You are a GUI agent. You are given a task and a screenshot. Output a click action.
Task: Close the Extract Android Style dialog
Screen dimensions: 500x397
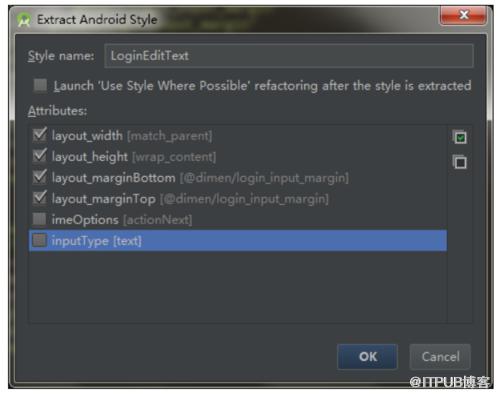point(464,15)
